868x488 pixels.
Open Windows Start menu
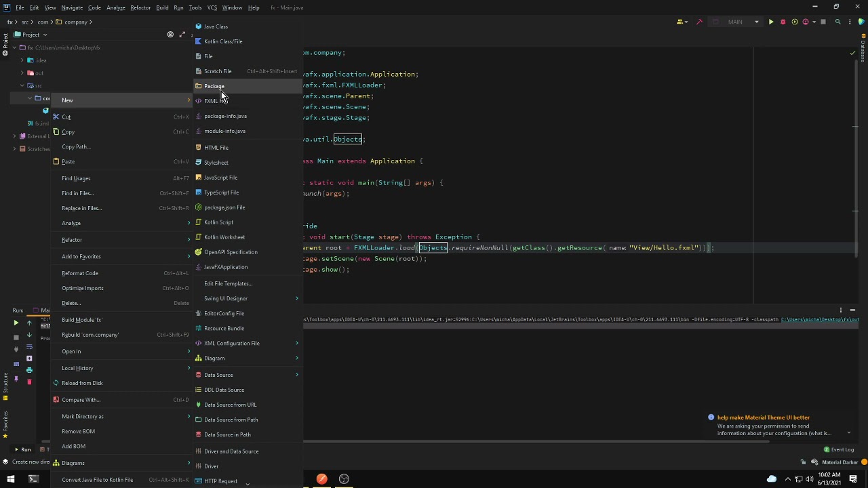click(11, 479)
